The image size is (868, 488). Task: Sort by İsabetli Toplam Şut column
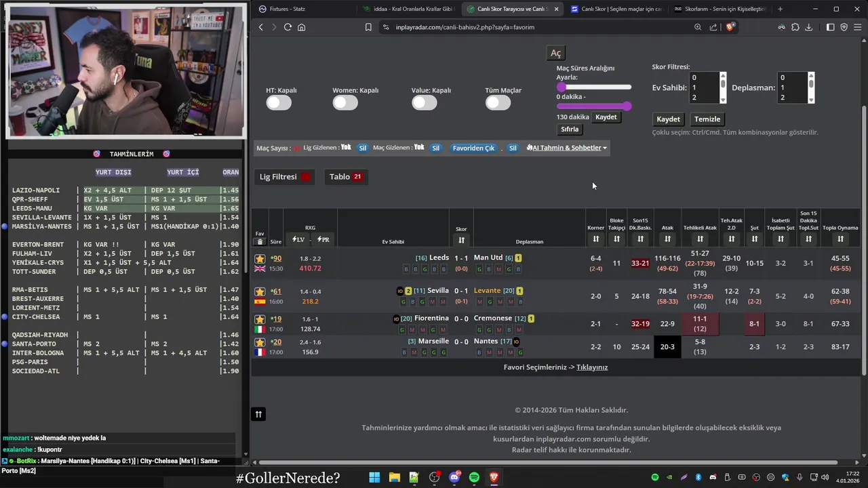coord(781,239)
